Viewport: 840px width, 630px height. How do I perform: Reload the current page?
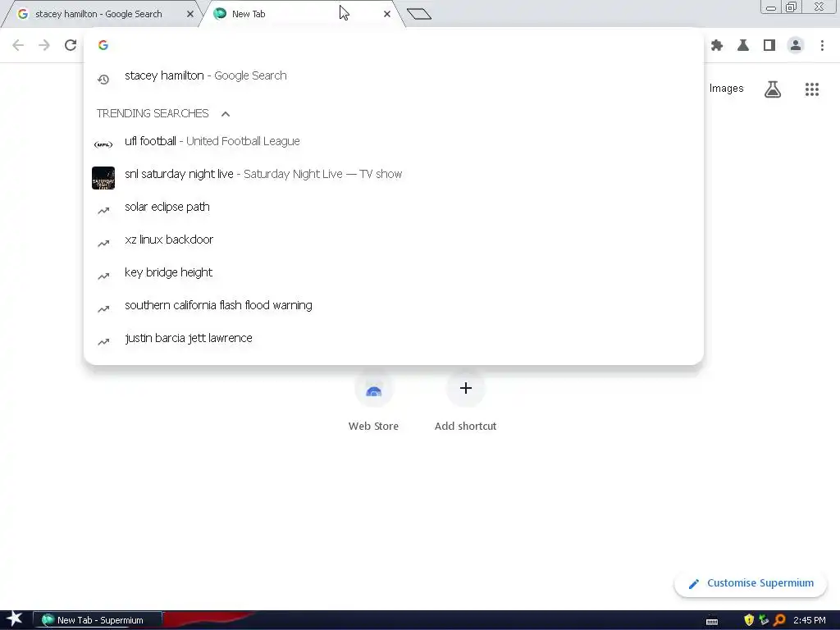click(71, 45)
